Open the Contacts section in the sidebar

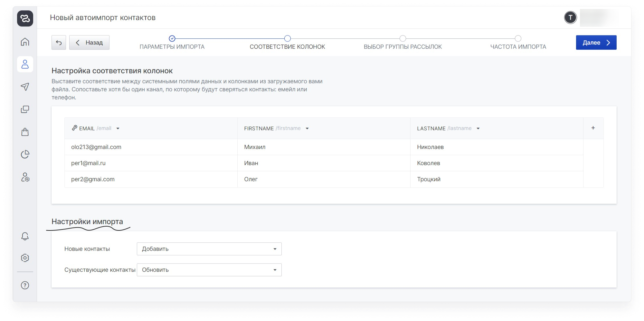coord(25,64)
